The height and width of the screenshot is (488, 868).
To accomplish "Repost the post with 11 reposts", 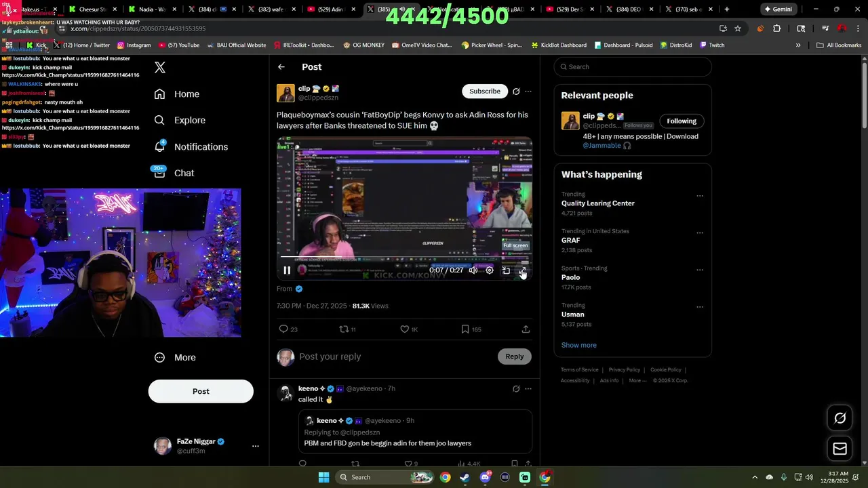I will click(x=347, y=329).
